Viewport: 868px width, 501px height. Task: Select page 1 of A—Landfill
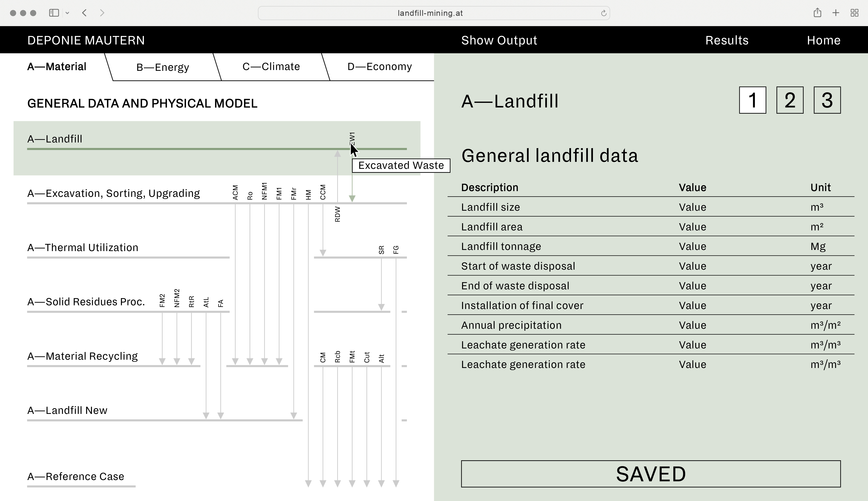click(x=752, y=100)
